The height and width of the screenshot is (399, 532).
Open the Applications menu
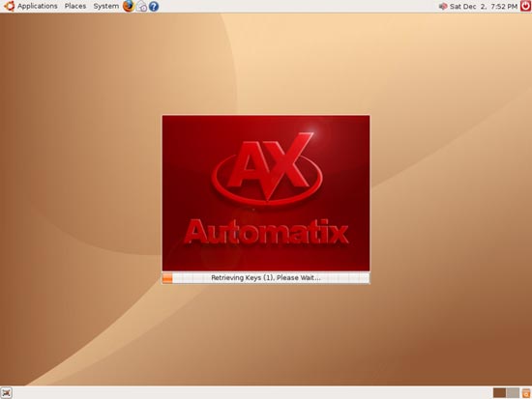[x=38, y=6]
